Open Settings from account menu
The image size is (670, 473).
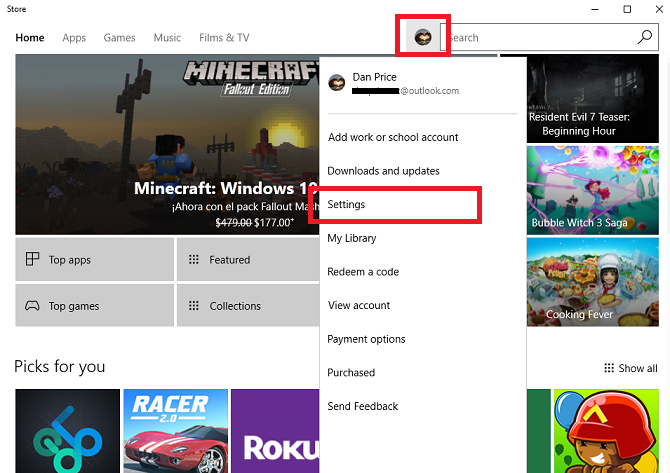346,204
